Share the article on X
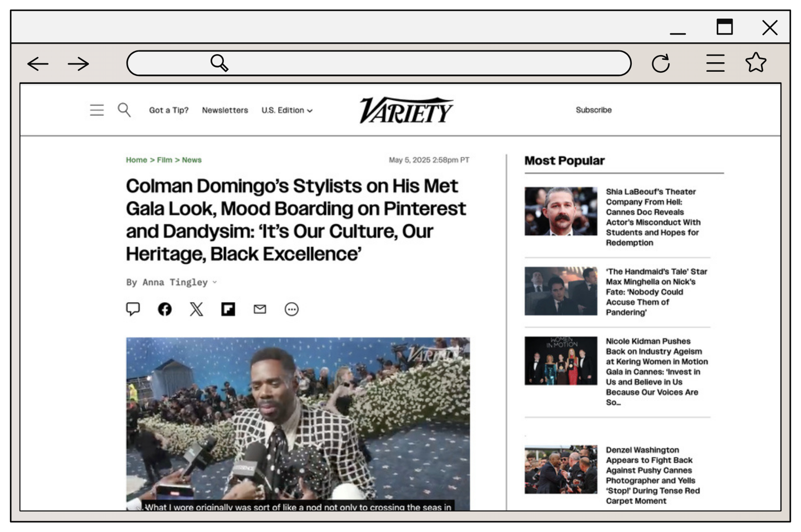The height and width of the screenshot is (532, 801). pos(196,309)
